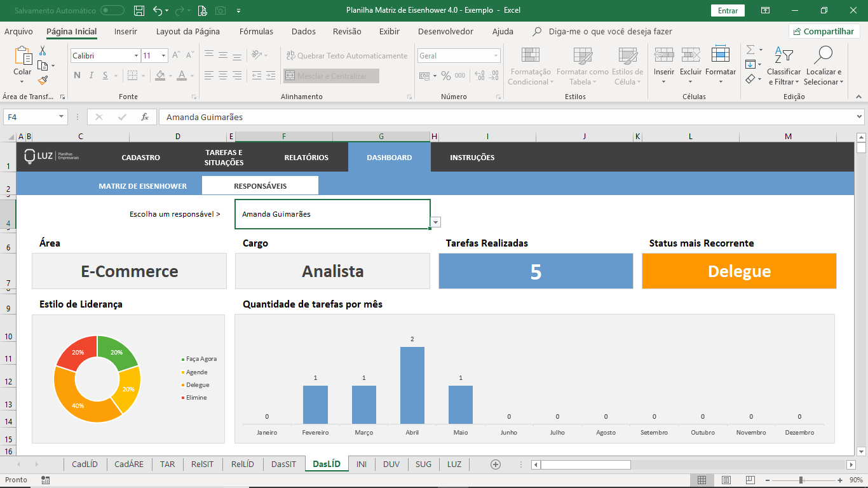This screenshot has height=488, width=868.
Task: Click the Save icon in title bar
Action: coord(139,11)
